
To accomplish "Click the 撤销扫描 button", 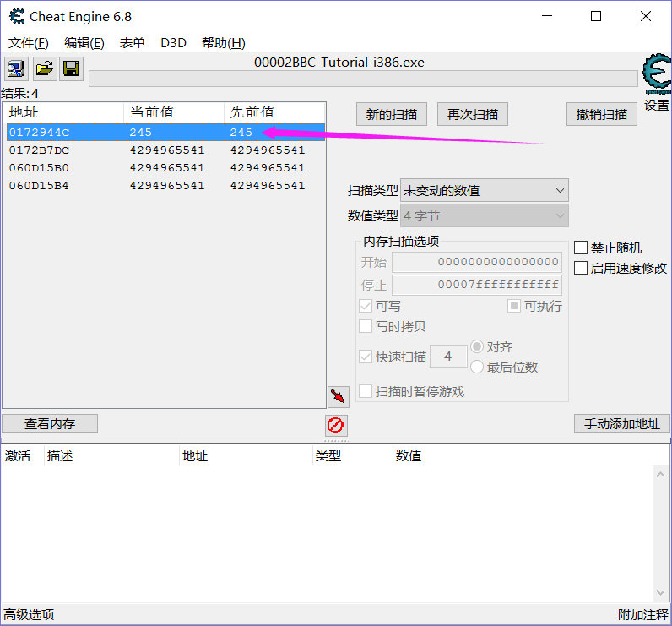I will pyautogui.click(x=602, y=115).
